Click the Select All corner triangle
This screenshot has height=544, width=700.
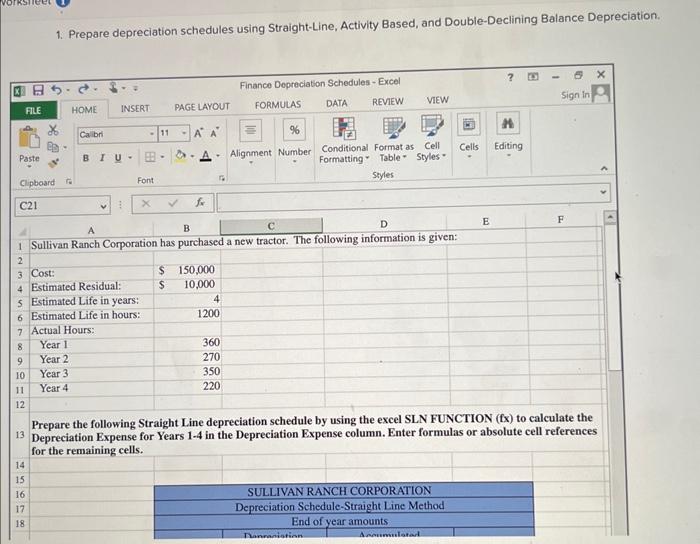coord(22,231)
